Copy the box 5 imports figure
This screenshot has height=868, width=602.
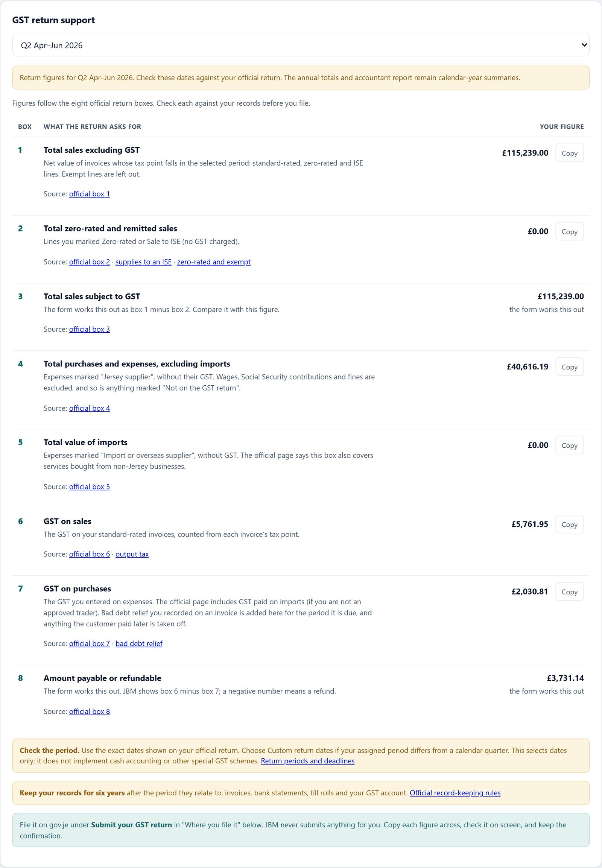[x=569, y=445]
